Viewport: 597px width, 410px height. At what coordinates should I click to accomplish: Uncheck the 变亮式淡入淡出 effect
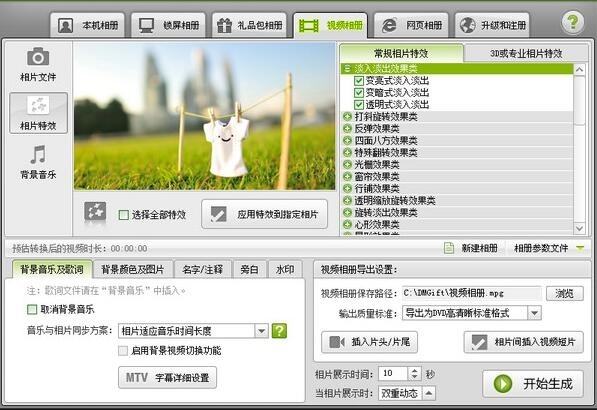click(x=359, y=81)
